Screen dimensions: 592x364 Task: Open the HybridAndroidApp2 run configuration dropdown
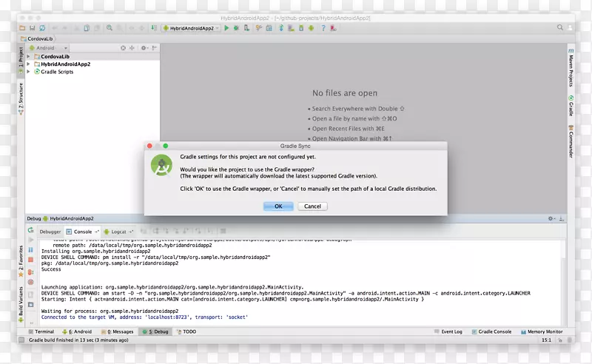pos(191,28)
